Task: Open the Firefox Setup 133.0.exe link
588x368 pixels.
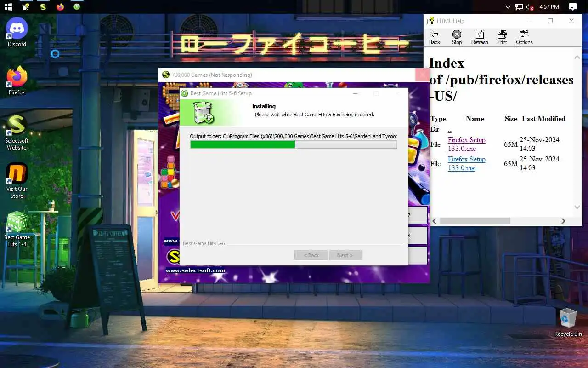Action: pos(466,144)
